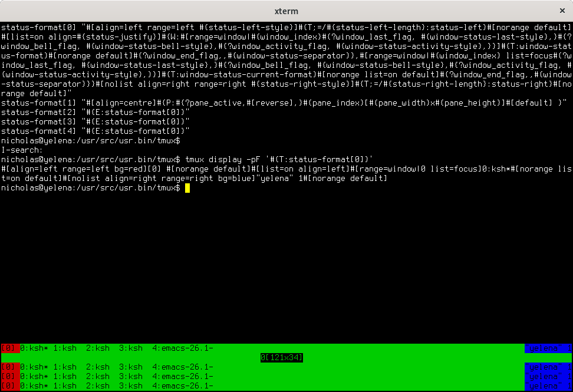Close the xterm window
Screen dimensions: 573x392
562,11
